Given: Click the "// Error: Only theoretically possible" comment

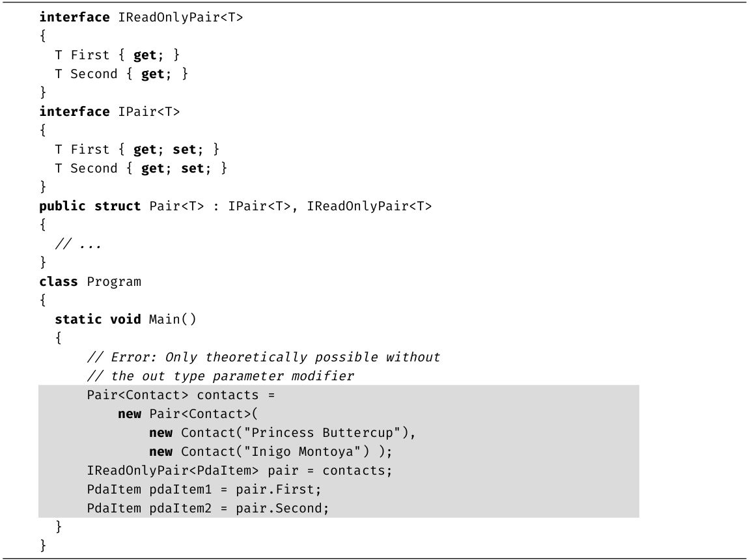Looking at the screenshot, I should (264, 357).
